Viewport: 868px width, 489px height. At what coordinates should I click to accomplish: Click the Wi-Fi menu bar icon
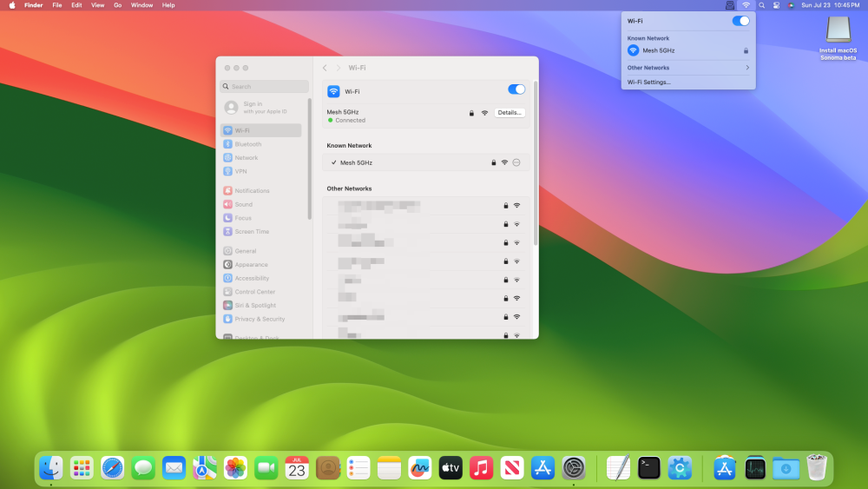coord(746,5)
